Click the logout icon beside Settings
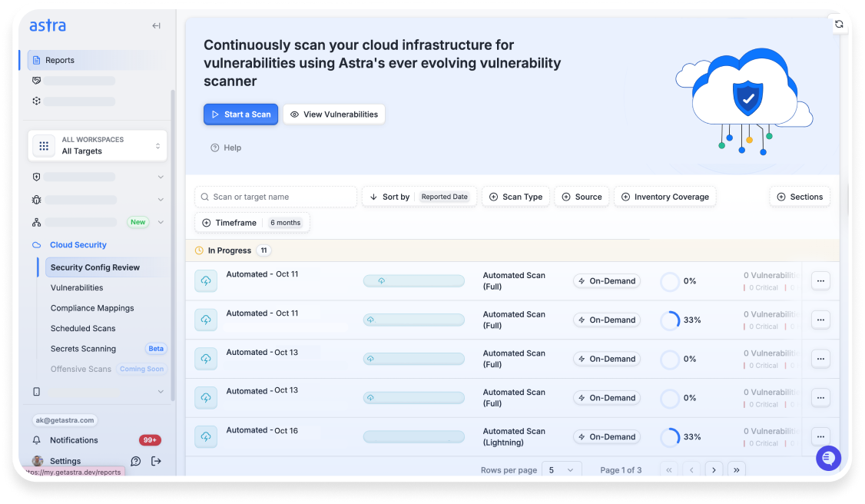The image size is (865, 504). [156, 461]
